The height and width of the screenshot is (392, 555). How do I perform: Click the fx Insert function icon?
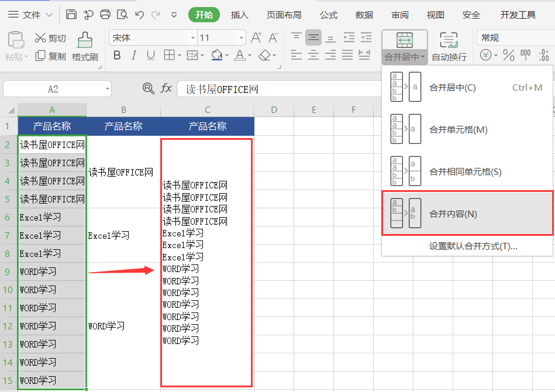point(166,88)
